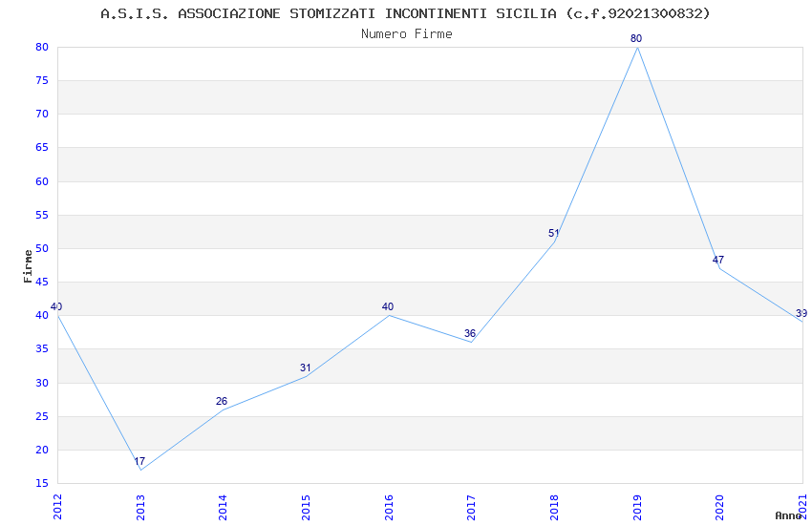
Task: Click the y-axis tick value 55
Action: point(42,215)
